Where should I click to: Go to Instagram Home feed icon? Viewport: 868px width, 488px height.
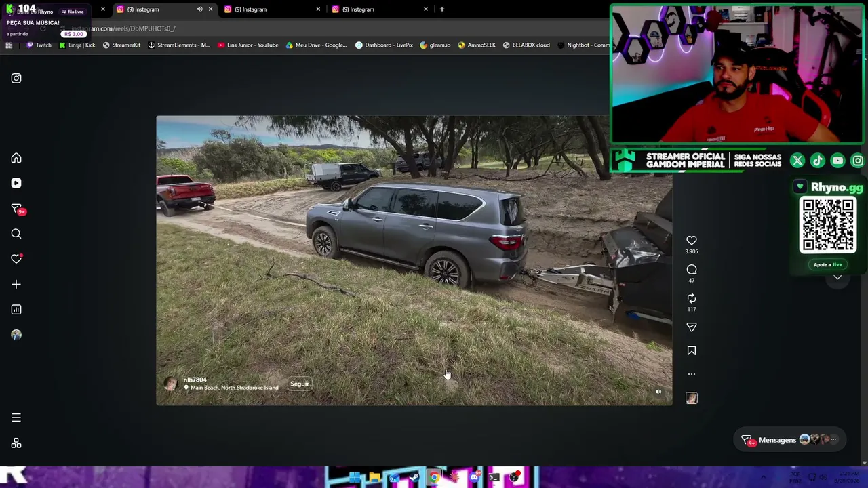[x=16, y=158]
